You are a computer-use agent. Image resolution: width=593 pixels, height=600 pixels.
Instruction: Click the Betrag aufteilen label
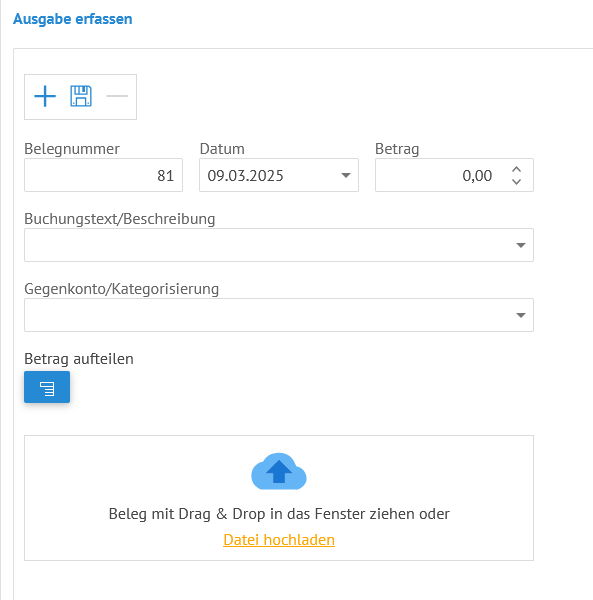79,359
